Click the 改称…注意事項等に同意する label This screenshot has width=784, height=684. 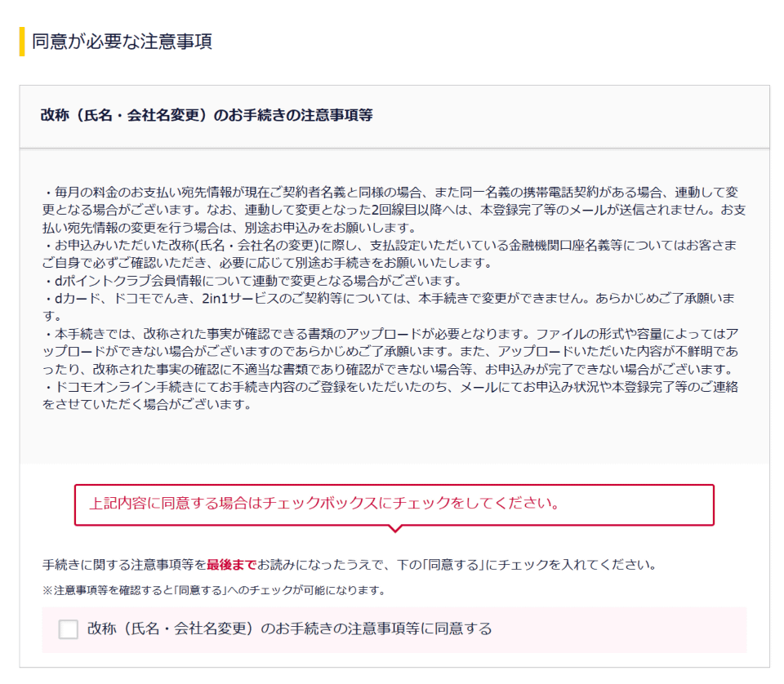tap(289, 628)
